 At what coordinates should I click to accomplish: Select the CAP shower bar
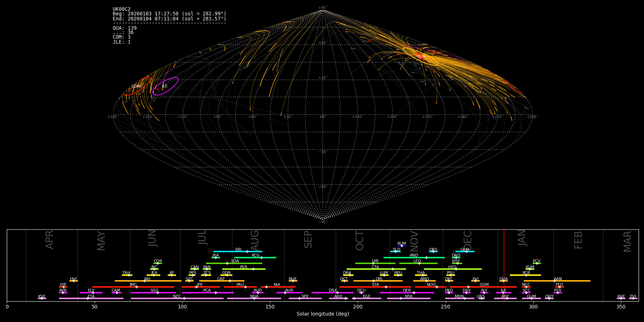pyautogui.click(x=222, y=281)
